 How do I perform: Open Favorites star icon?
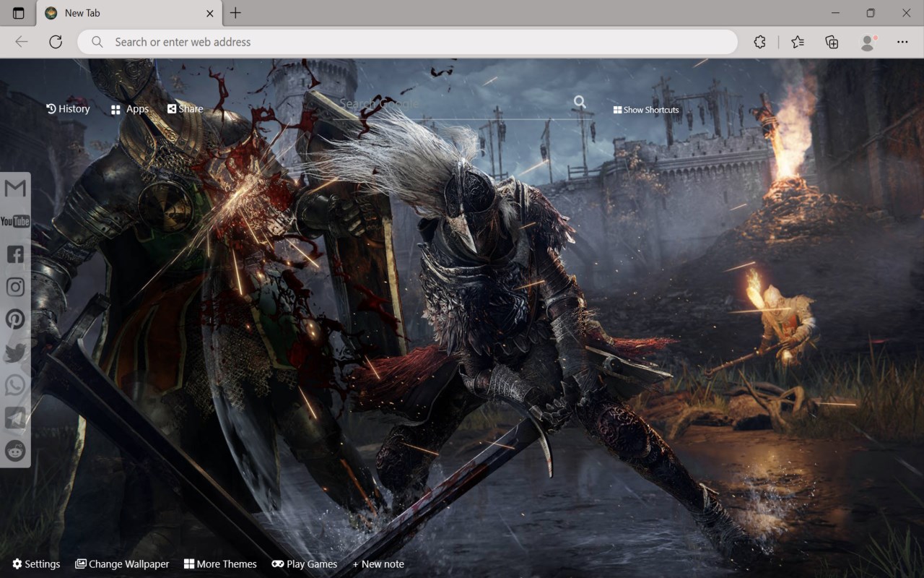click(797, 42)
